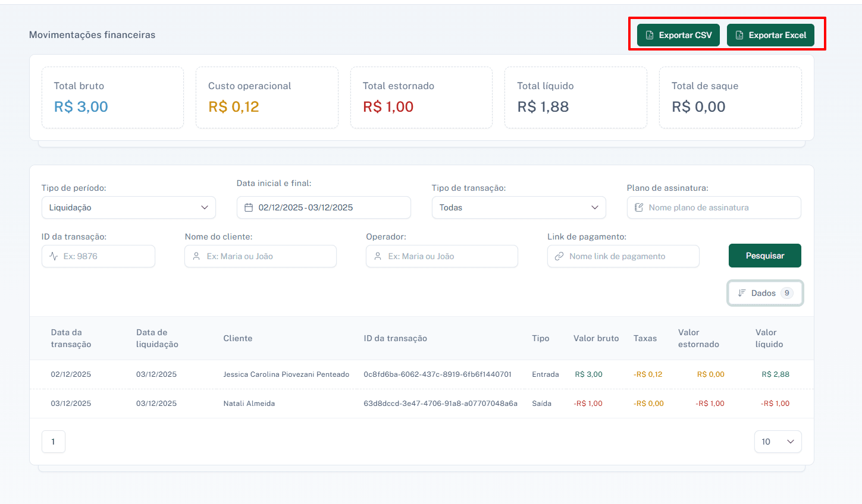
Task: Select page 1 in the pagination
Action: pyautogui.click(x=53, y=442)
